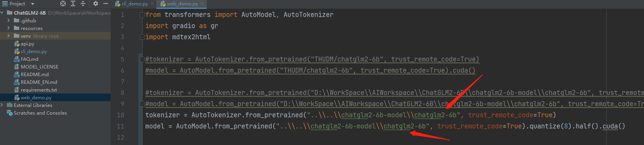The image size is (644, 145).
Task: Expand the venv library root folder
Action: tap(8, 36)
